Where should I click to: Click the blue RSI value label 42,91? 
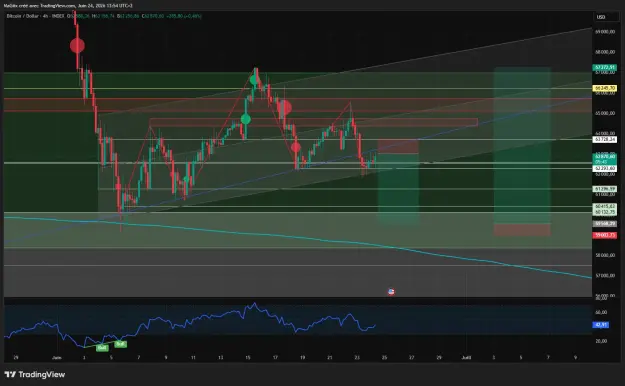point(601,325)
